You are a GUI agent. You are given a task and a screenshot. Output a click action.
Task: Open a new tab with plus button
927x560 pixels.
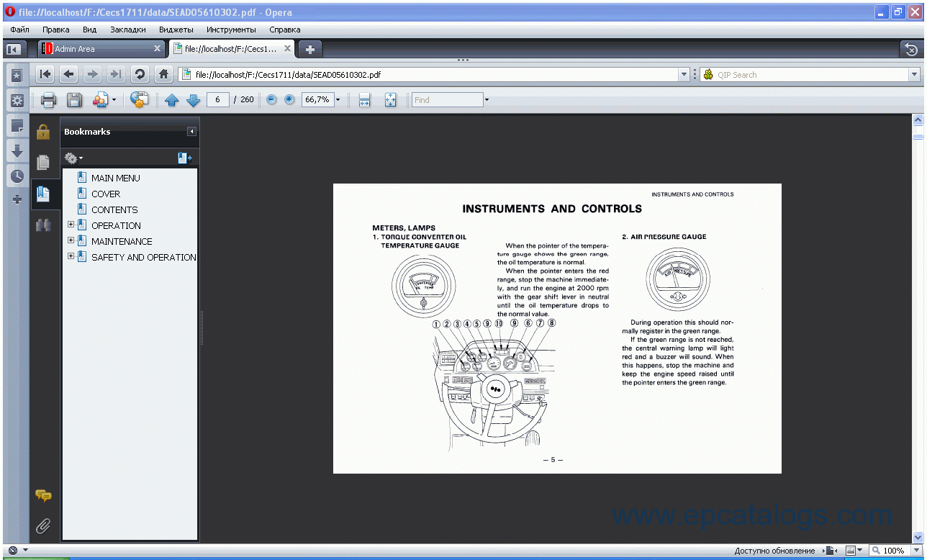click(x=310, y=49)
